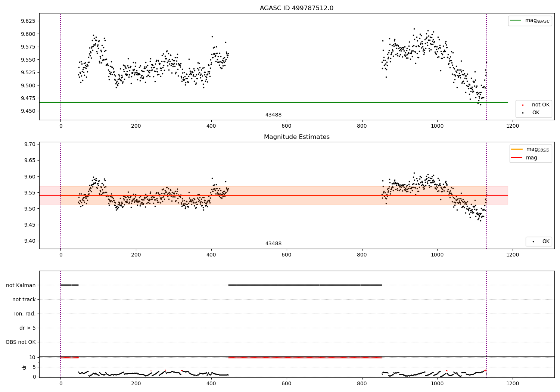
Task: Click the long red dr=10 data bar
Action: tap(305, 358)
